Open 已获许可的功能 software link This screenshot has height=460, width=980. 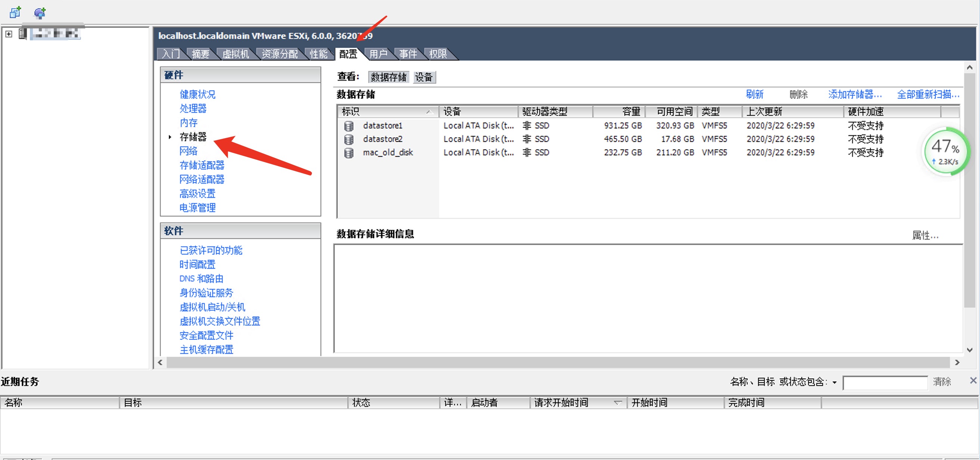[211, 251]
